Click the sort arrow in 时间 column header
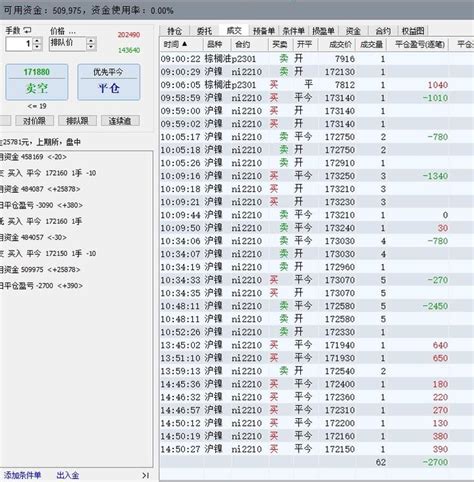The height and width of the screenshot is (482, 474). click(184, 44)
